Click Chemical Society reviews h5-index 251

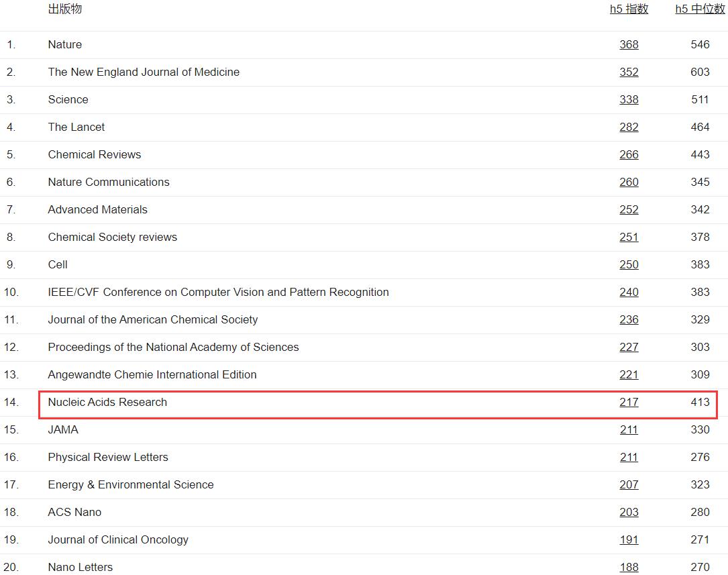(629, 237)
